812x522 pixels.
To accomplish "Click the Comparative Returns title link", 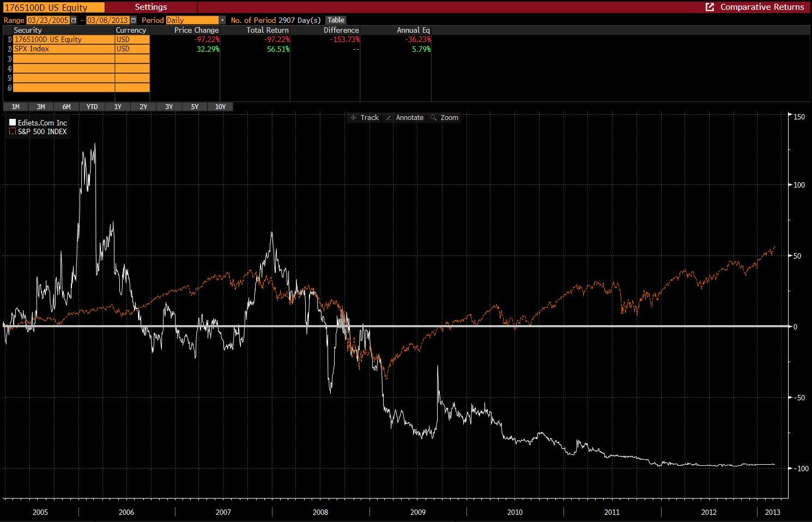I will [x=762, y=7].
